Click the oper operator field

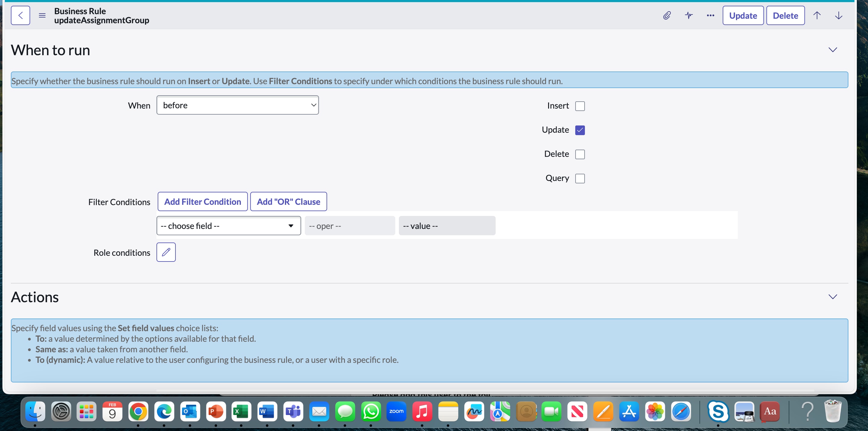(x=350, y=225)
